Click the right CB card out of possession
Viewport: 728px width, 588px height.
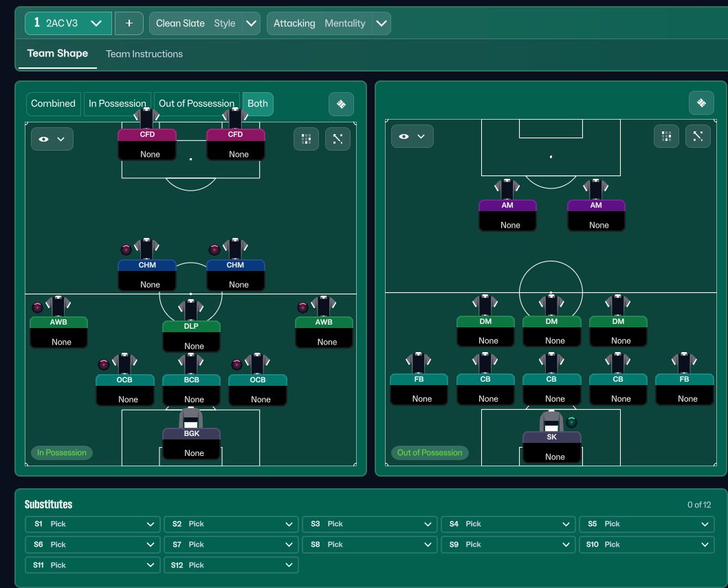[x=618, y=389]
